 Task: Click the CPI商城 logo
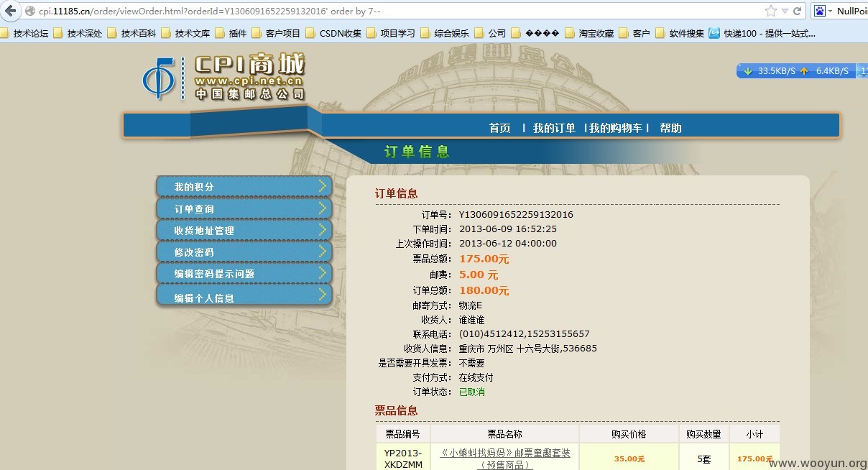tap(224, 77)
